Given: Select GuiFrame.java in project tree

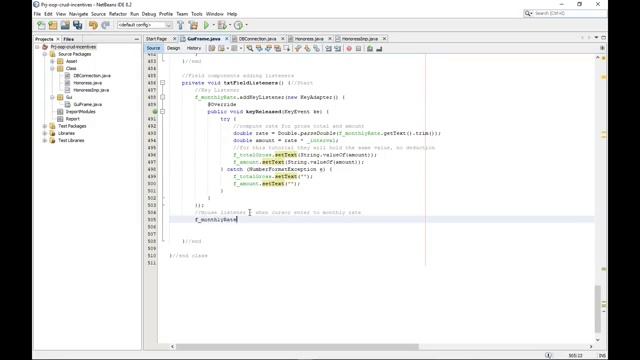Looking at the screenshot, I should 87,104.
